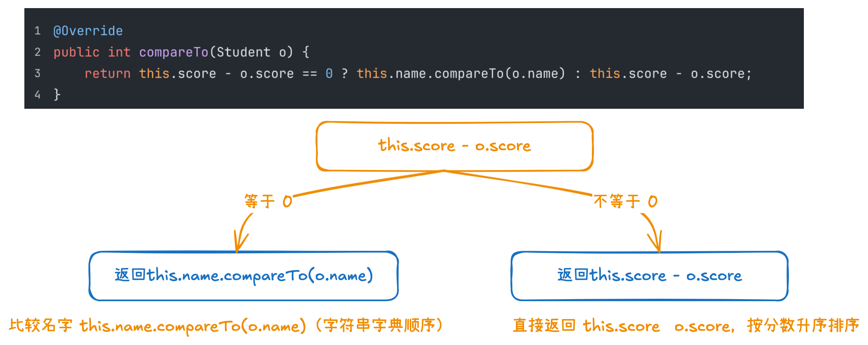Viewport: 868px width, 345px height.
Task: Select the blue box returning this.name.compareTo(o.name)
Action: pos(244,276)
